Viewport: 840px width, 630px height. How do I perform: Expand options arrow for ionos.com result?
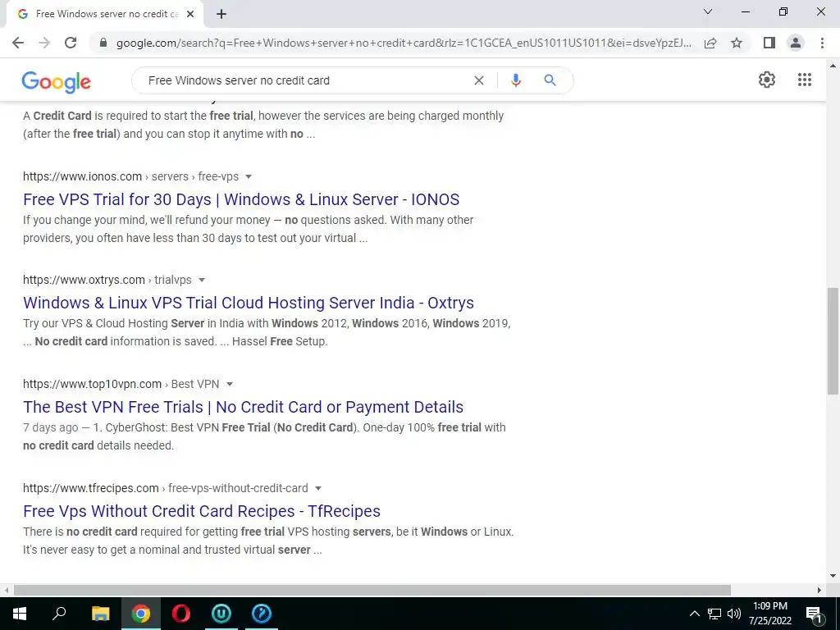(248, 177)
